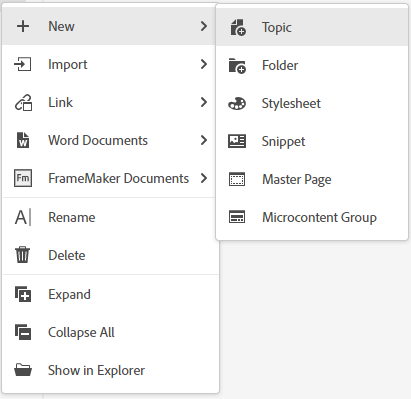The width and height of the screenshot is (411, 399).
Task: Click the FrameMaker Fm icon
Action: (23, 178)
